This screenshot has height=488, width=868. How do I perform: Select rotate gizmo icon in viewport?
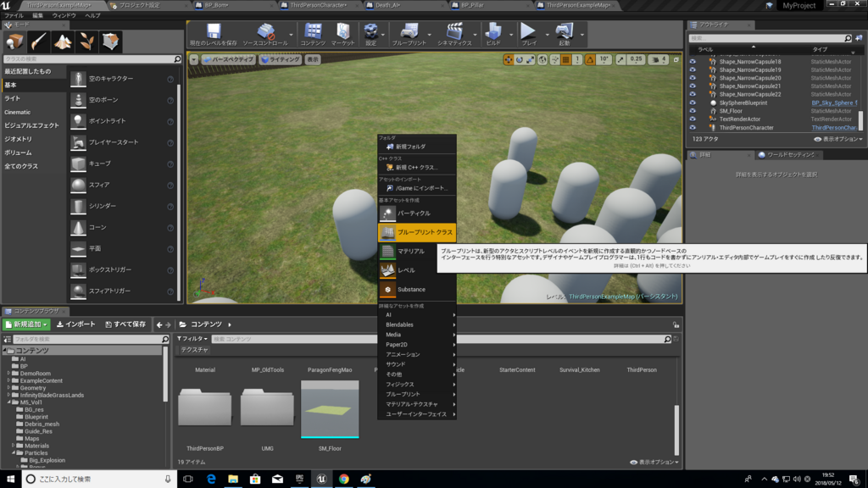pyautogui.click(x=520, y=60)
